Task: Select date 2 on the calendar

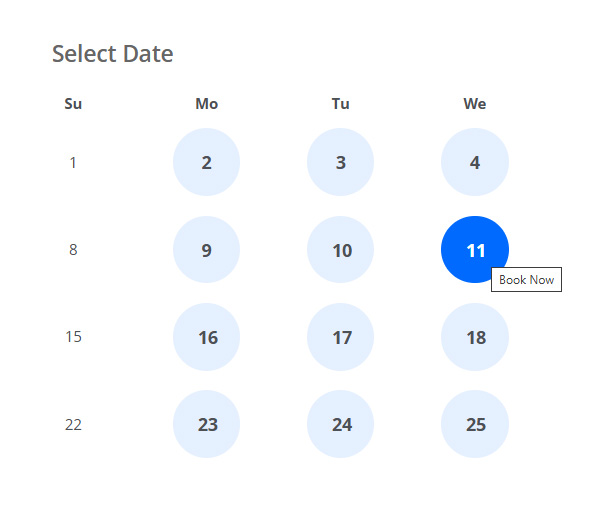Action: click(x=206, y=162)
